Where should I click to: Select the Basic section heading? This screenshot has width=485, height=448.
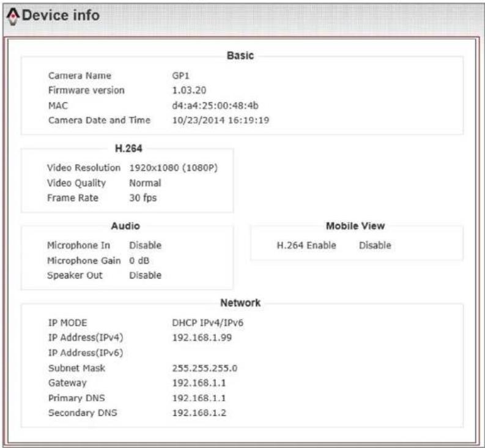(x=240, y=56)
